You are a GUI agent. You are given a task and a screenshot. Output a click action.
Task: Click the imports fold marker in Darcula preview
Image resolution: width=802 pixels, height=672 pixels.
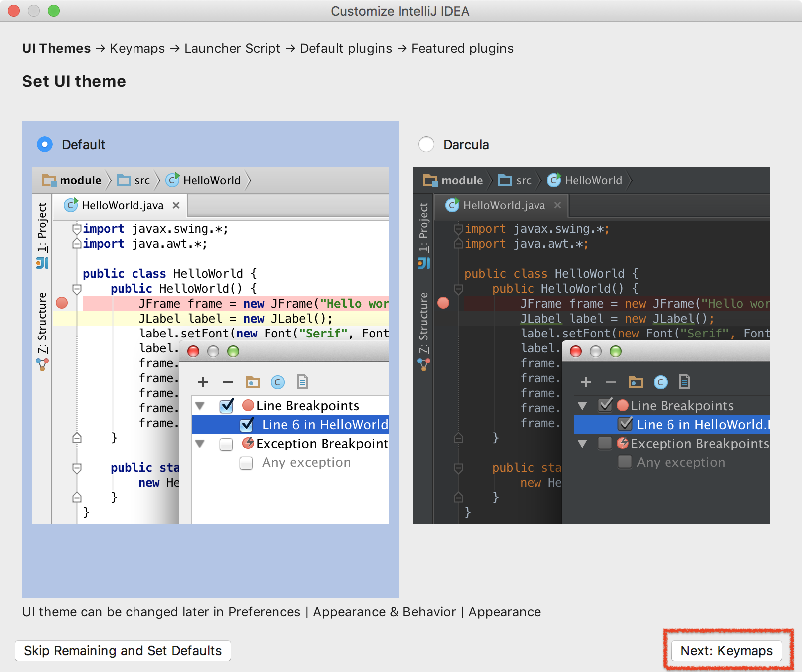(x=458, y=229)
